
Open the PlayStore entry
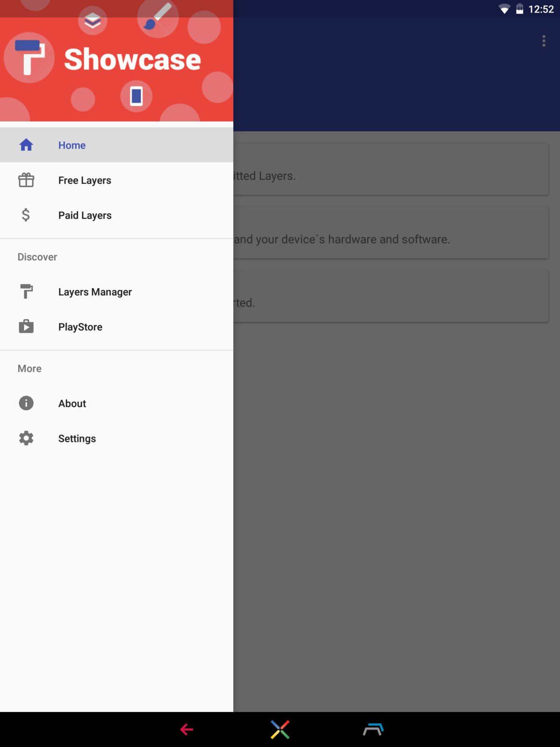coord(80,327)
